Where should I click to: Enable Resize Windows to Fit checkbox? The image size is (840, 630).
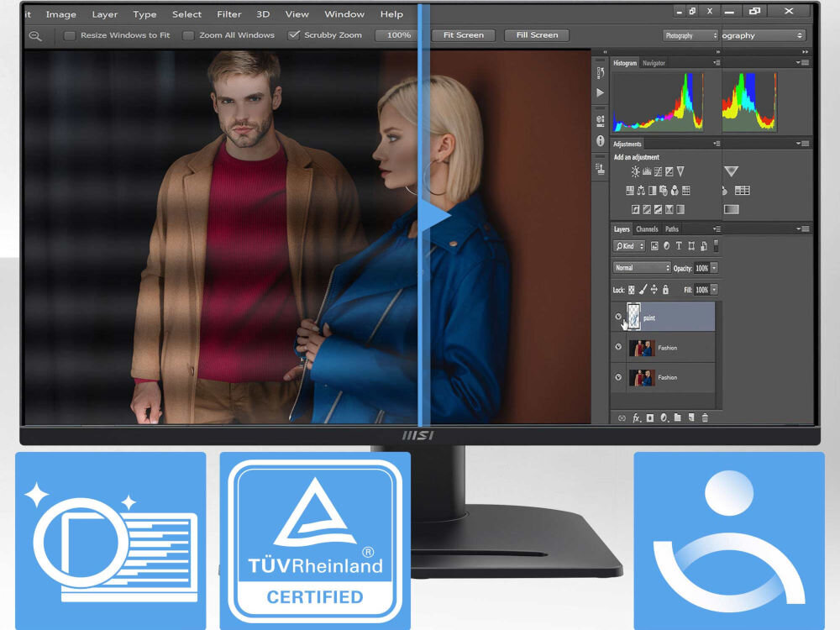(x=70, y=35)
